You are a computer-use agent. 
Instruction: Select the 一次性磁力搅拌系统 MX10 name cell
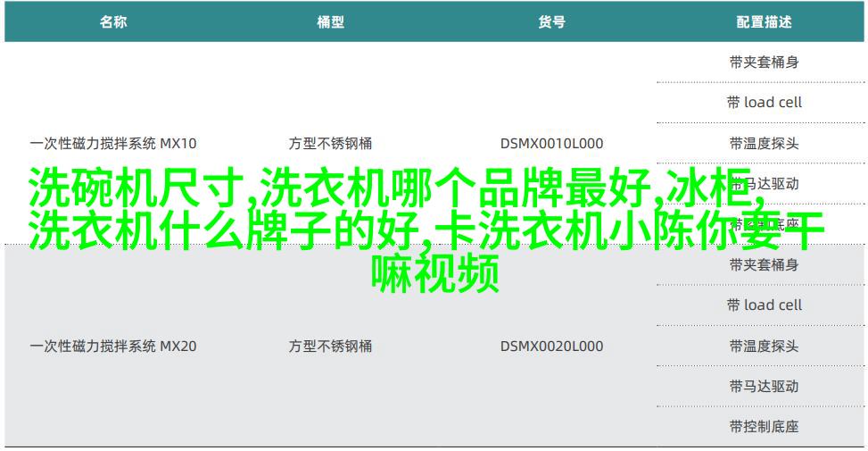click(x=113, y=143)
